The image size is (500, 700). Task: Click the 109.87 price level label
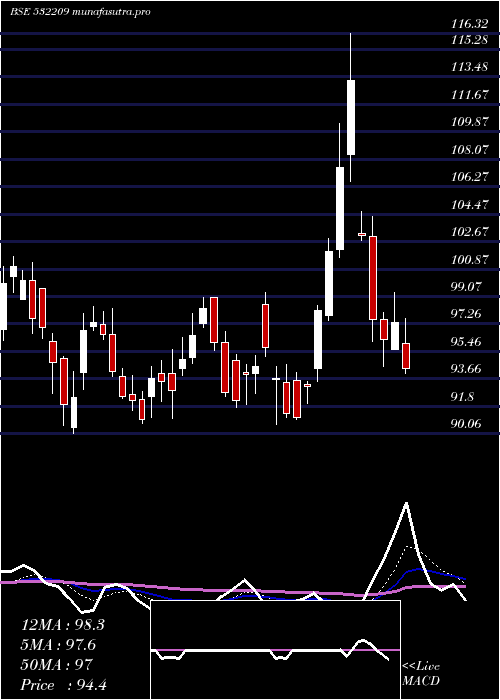coord(469,122)
